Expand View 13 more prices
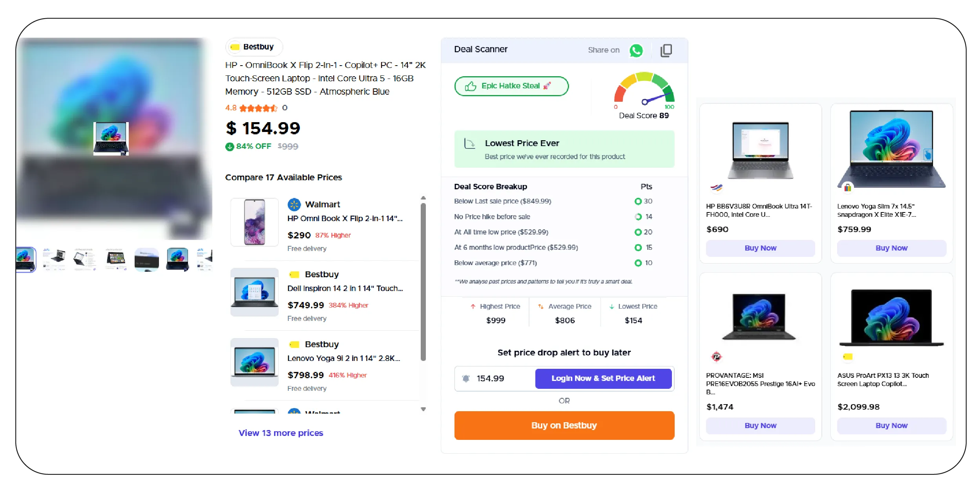 281,433
